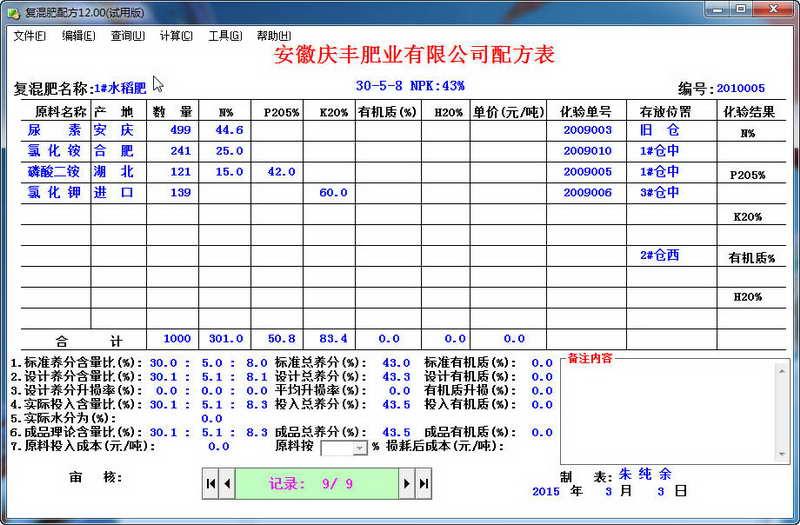Click the 1#水稻肥 fertilizer name field
Image resolution: width=800 pixels, height=525 pixels.
tap(120, 88)
